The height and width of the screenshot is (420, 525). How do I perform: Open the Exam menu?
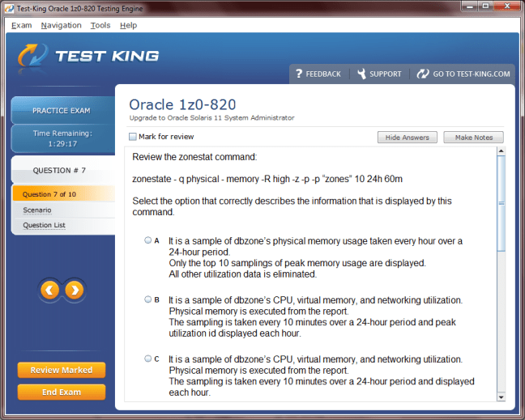click(x=22, y=25)
